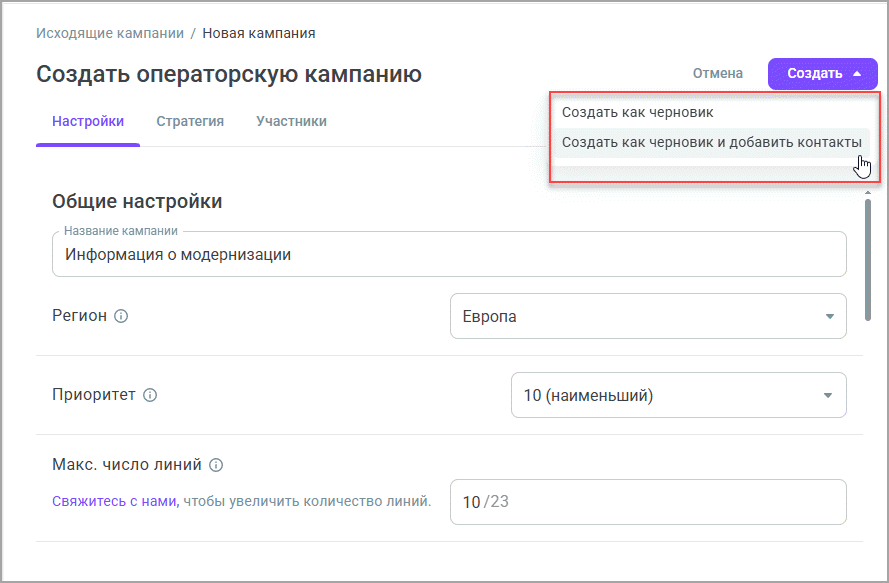Screen dimensions: 889x583
Task: Collapse the purple Создать split button menu
Action: pos(822,73)
